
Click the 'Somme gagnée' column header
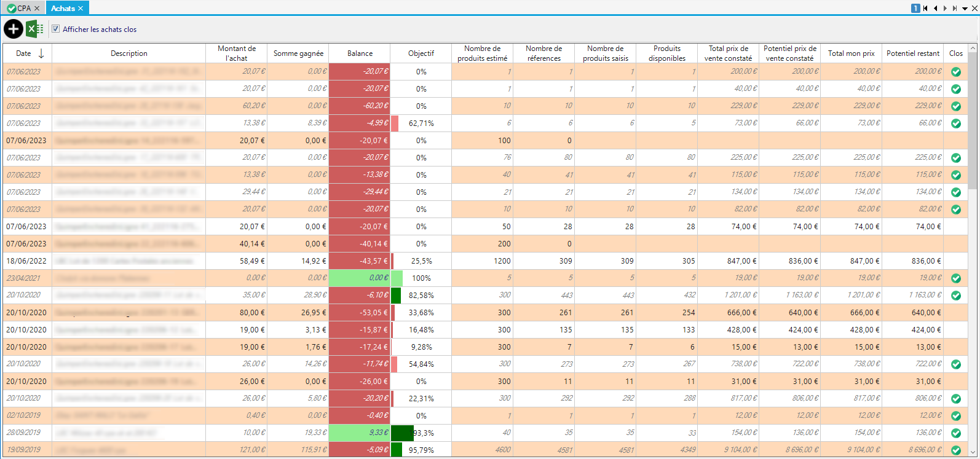pos(298,53)
